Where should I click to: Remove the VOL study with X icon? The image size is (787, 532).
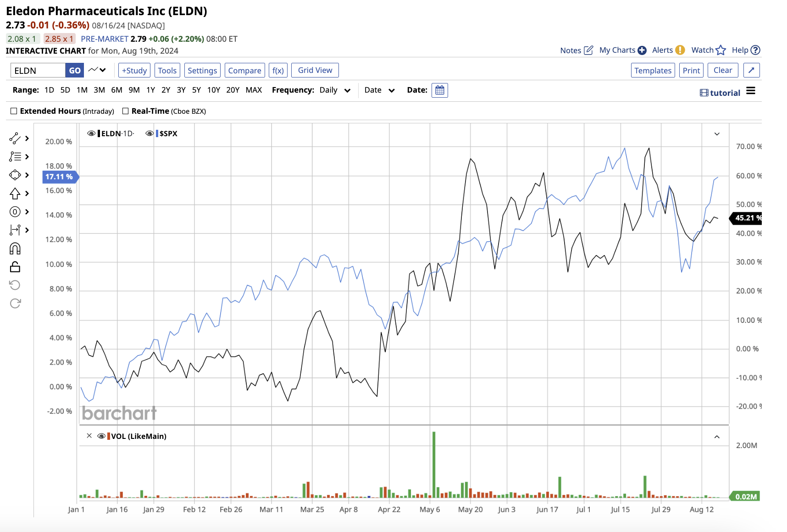click(x=89, y=436)
